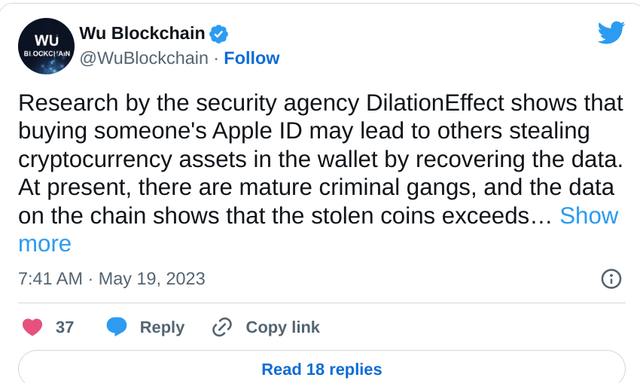Click the 37 likes count
This screenshot has height=383, width=640.
click(64, 327)
